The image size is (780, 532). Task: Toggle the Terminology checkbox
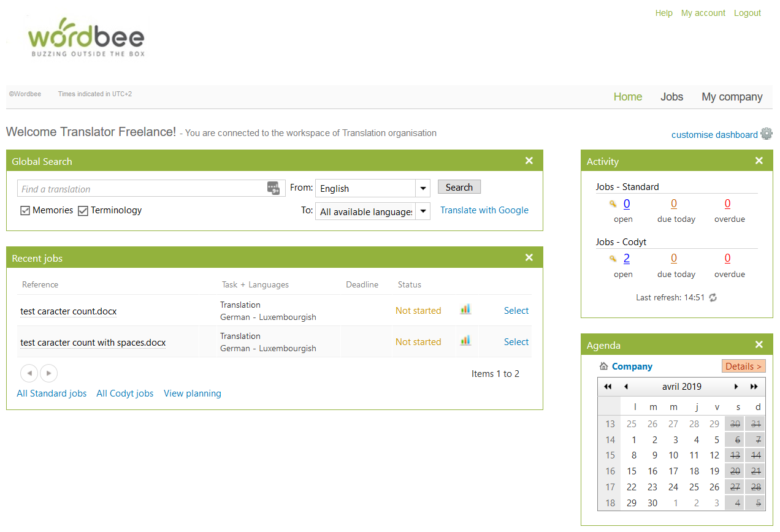click(83, 211)
